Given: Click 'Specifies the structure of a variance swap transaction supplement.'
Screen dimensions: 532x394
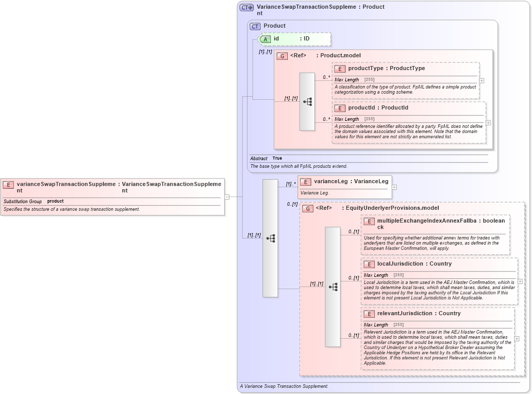Looking at the screenshot, I should pyautogui.click(x=72, y=209).
